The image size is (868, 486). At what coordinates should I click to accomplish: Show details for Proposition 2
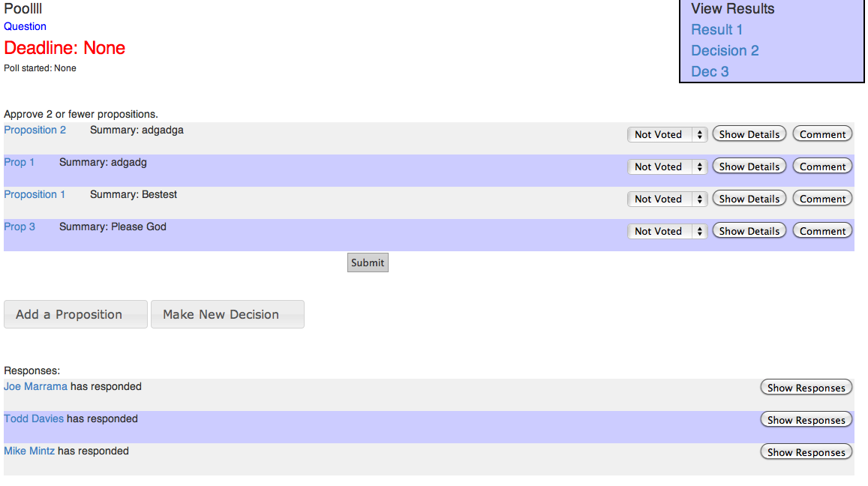[x=749, y=135]
